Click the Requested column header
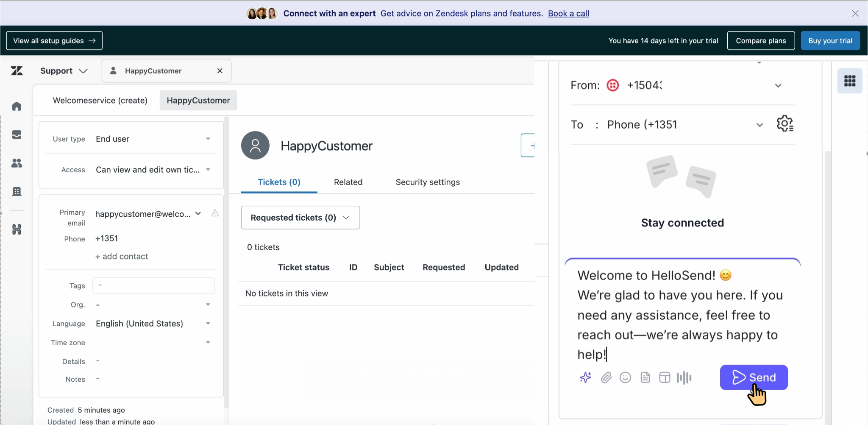 coord(444,268)
